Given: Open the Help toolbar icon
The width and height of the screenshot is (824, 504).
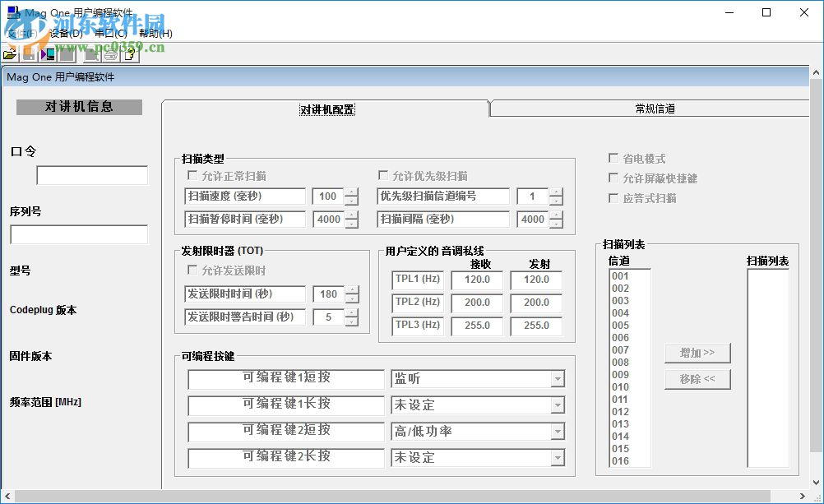Looking at the screenshot, I should [129, 53].
